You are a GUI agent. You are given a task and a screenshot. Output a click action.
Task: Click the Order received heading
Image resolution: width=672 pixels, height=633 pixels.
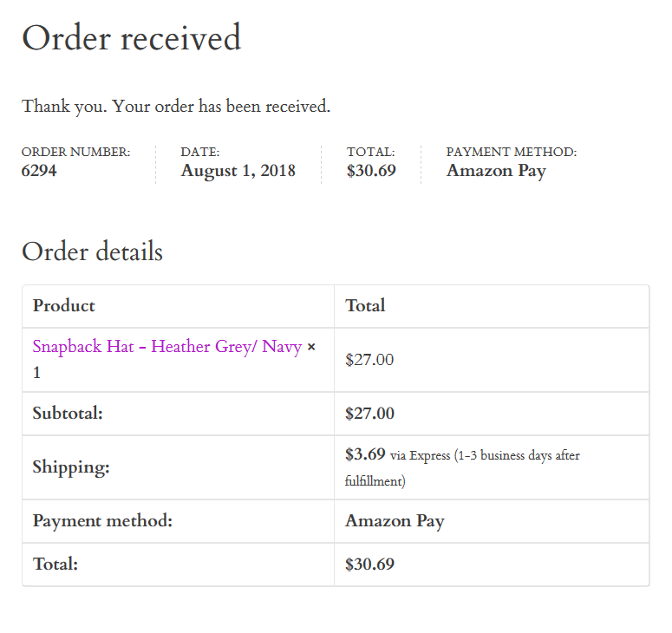coord(132,37)
